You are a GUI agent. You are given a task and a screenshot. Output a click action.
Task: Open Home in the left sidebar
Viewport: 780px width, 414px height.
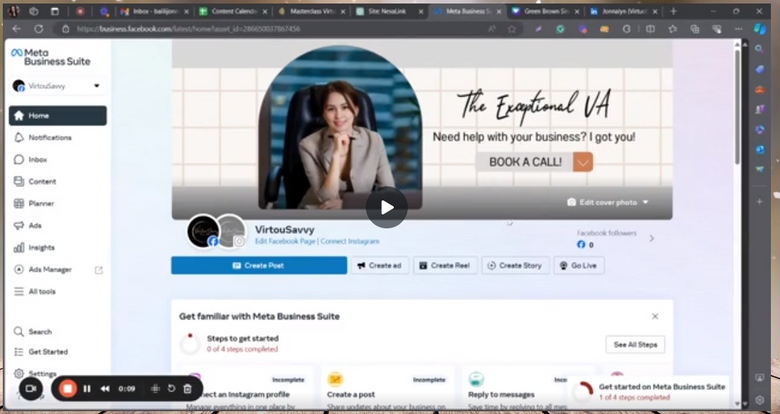pyautogui.click(x=58, y=115)
